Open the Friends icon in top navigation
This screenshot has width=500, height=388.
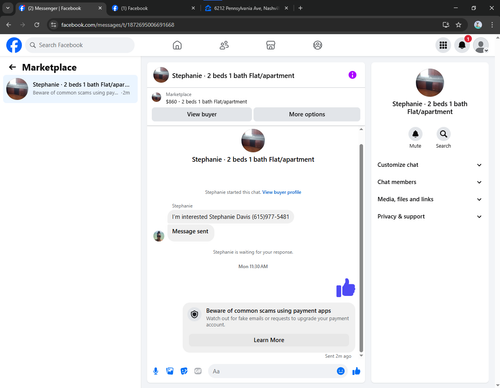coord(224,45)
